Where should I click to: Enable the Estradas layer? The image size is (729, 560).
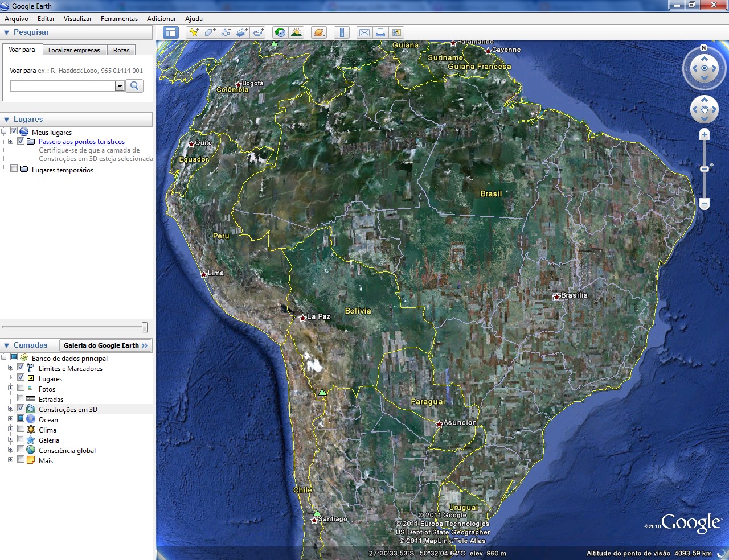(21, 399)
